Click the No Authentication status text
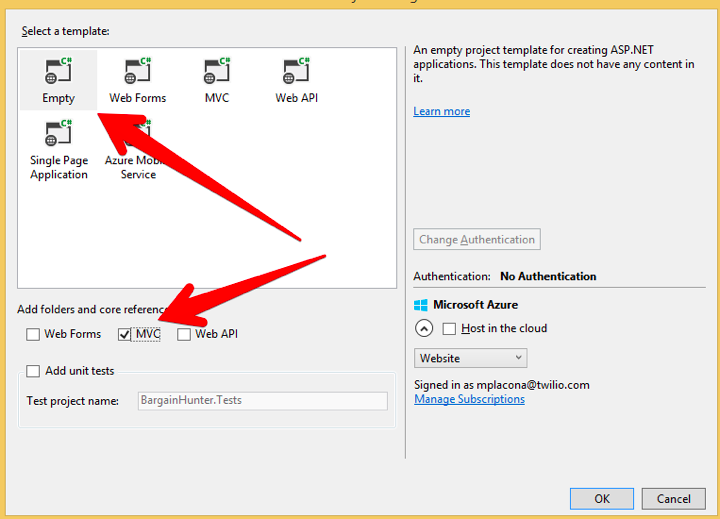 click(x=548, y=276)
